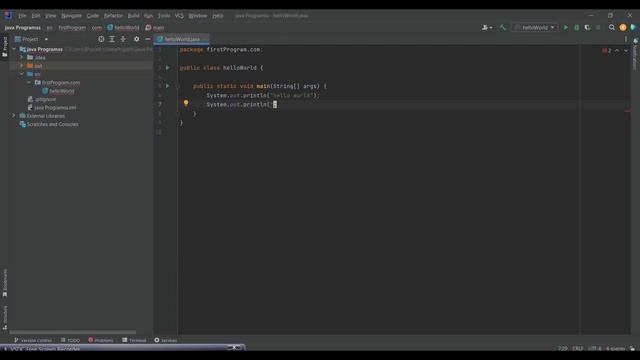Open the Version Control tool window

(33, 340)
